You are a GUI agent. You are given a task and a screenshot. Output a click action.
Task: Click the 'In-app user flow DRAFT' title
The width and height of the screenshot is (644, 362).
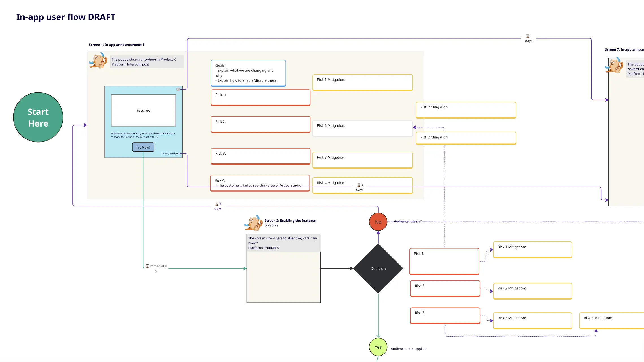[66, 17]
